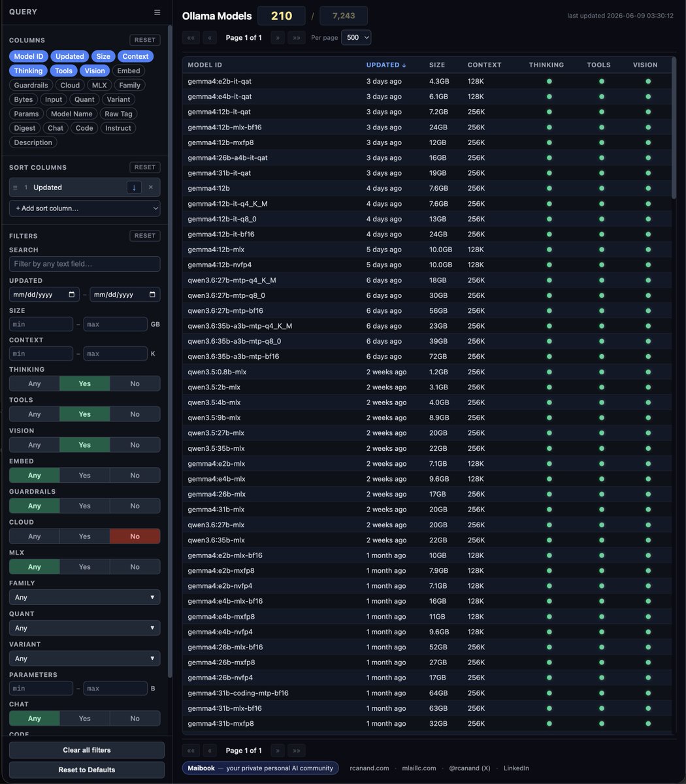
Task: Set Thinking filter to Any
Action: tap(35, 384)
